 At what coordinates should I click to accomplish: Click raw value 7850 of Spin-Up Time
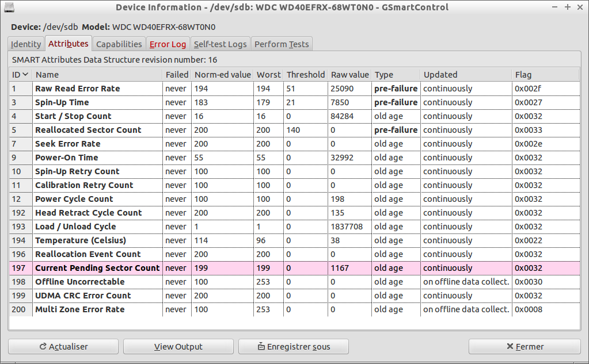pyautogui.click(x=340, y=102)
